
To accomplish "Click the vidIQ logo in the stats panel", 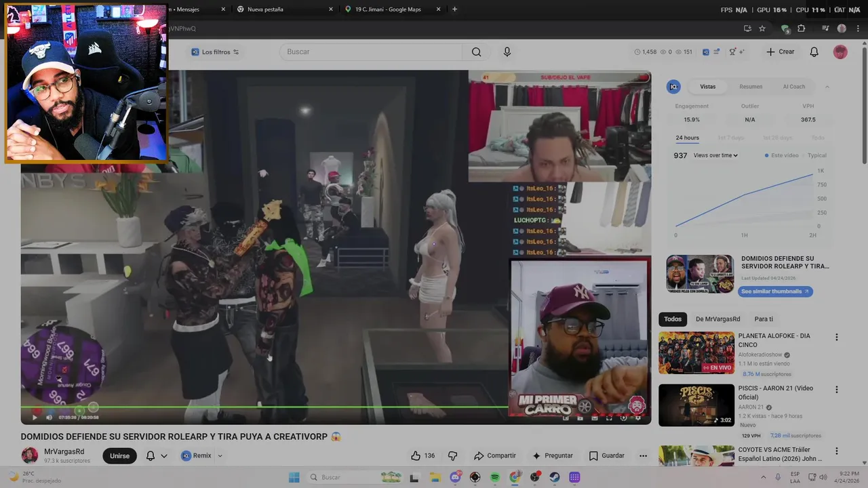I will coord(673,87).
